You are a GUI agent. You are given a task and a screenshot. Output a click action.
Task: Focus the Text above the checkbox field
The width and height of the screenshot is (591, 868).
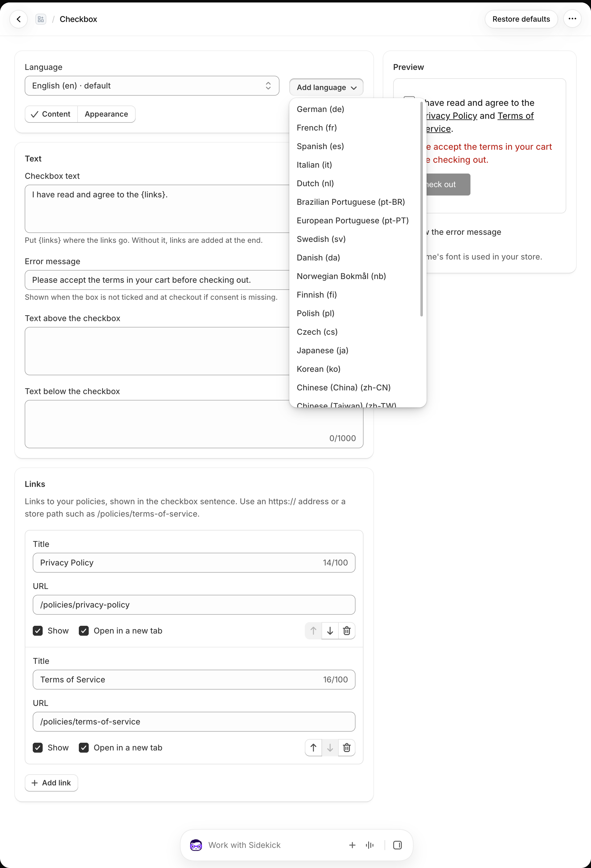(157, 351)
